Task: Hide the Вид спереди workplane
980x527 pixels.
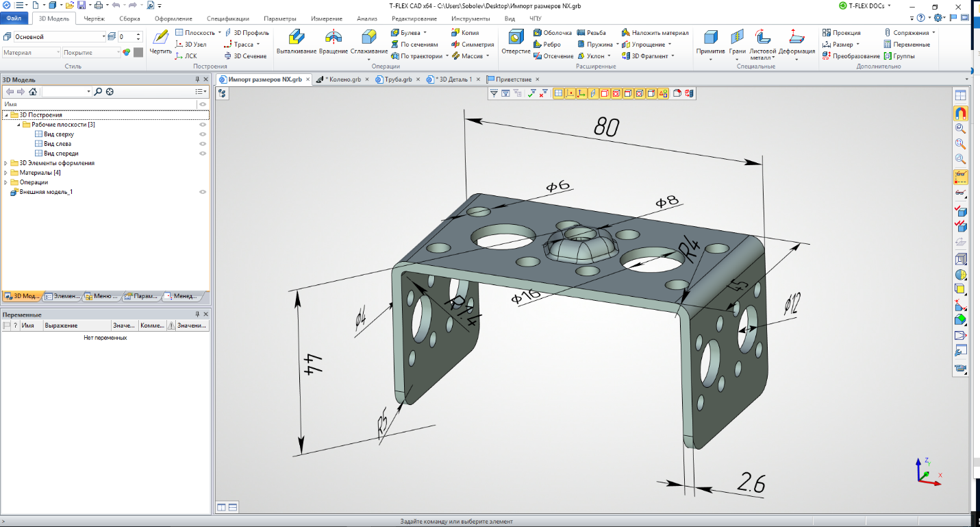Action: (x=203, y=154)
